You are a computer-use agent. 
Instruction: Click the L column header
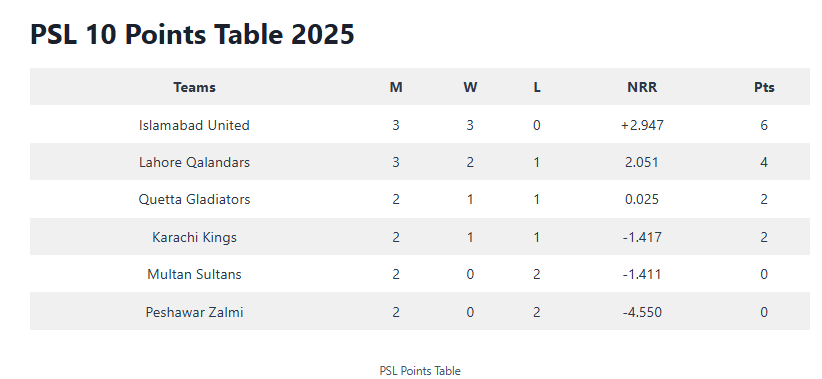click(537, 87)
